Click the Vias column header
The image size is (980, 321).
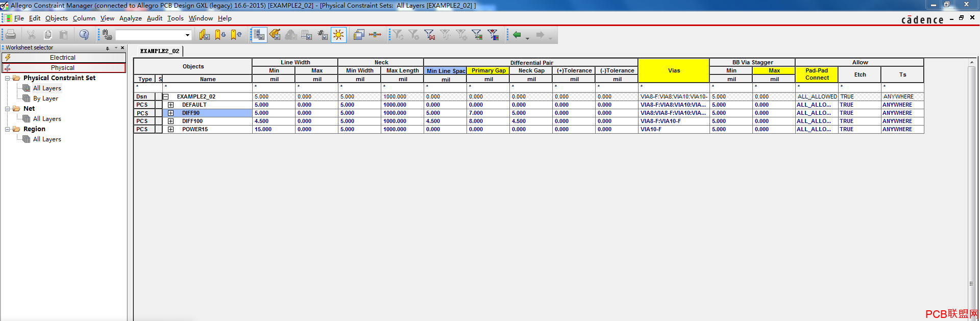pyautogui.click(x=674, y=70)
